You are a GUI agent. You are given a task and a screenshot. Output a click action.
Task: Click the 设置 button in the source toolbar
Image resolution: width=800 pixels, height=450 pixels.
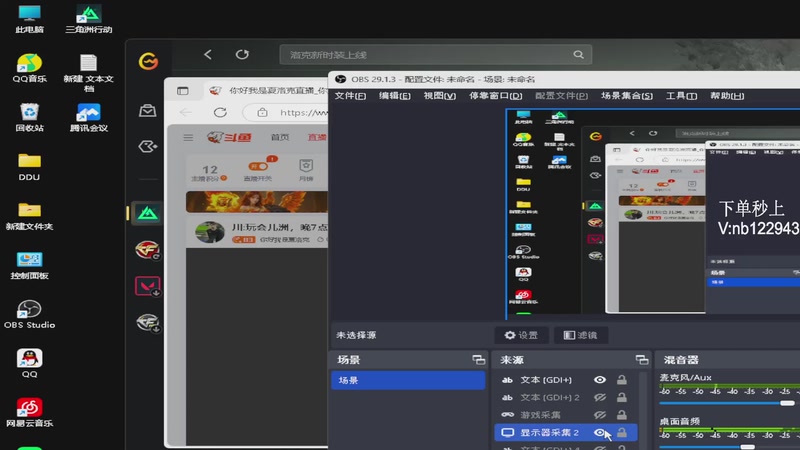click(x=521, y=335)
